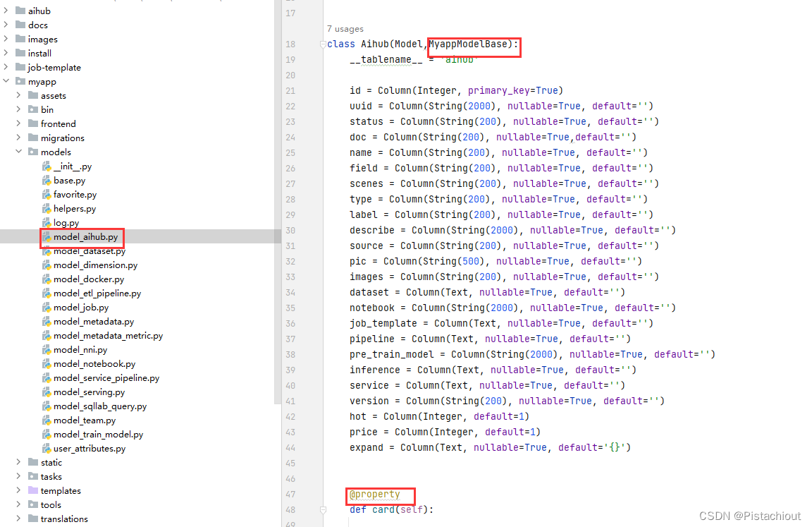Click 'uuid' column on line 22
This screenshot has width=812, height=527.
361,107
